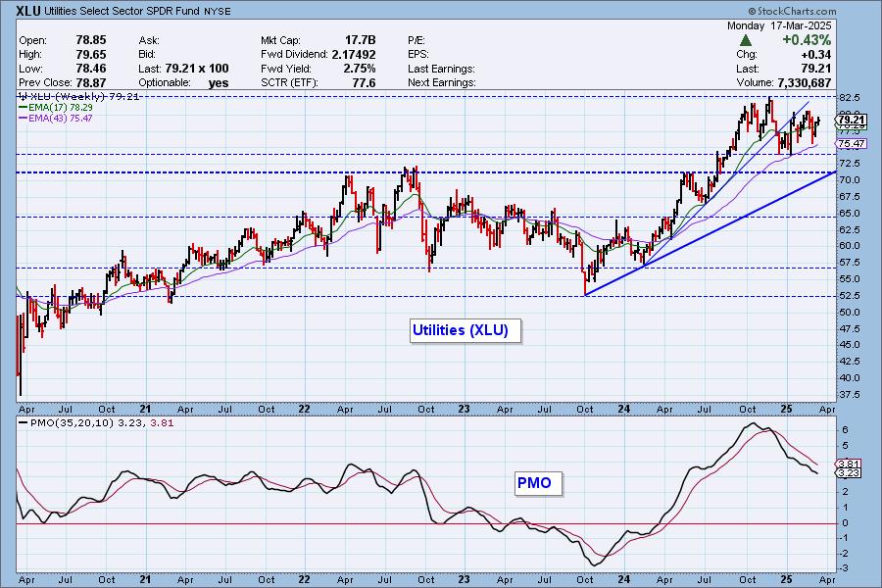The image size is (882, 588).
Task: Click the Low value 78.46
Action: 90,69
